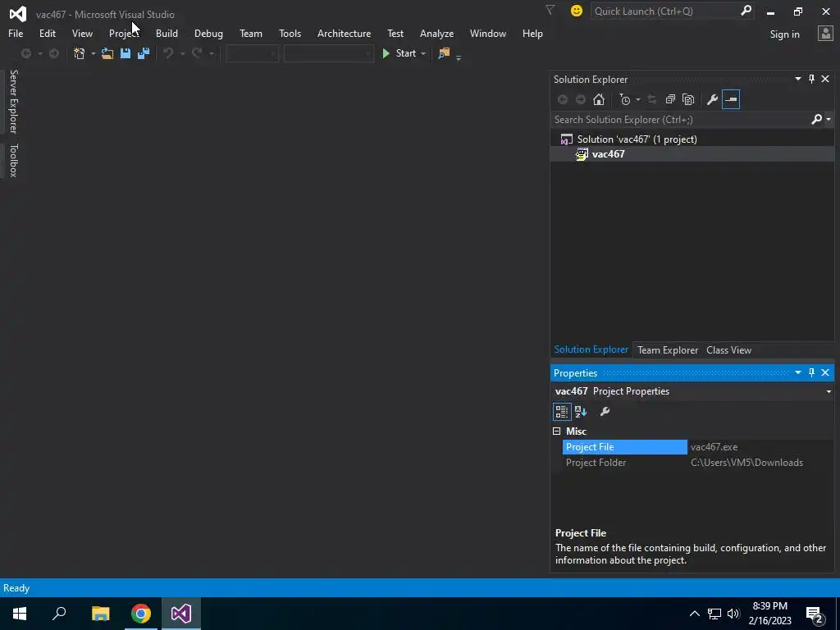840x630 pixels.
Task: Collapse the Misc category in Properties
Action: [557, 431]
